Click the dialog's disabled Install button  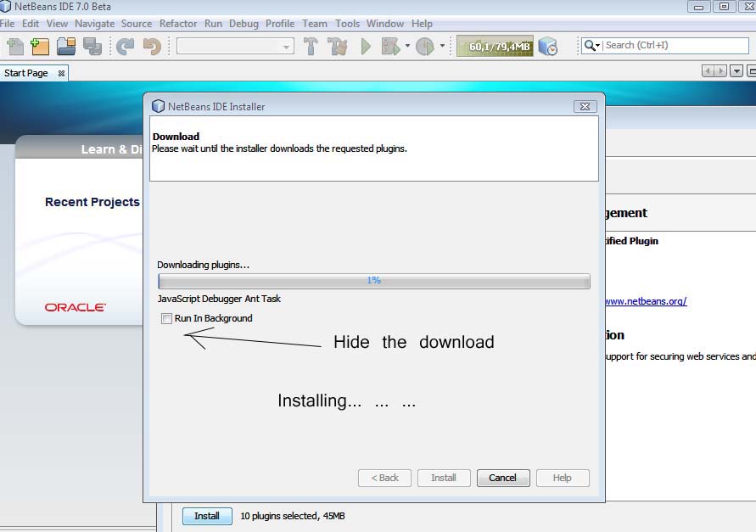coord(444,478)
